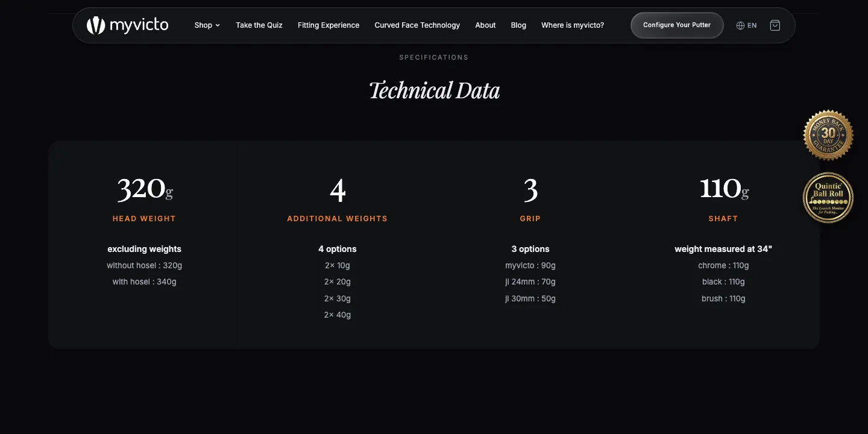Image resolution: width=868 pixels, height=434 pixels.
Task: Select the '2× 40g' weight option text
Action: click(338, 315)
